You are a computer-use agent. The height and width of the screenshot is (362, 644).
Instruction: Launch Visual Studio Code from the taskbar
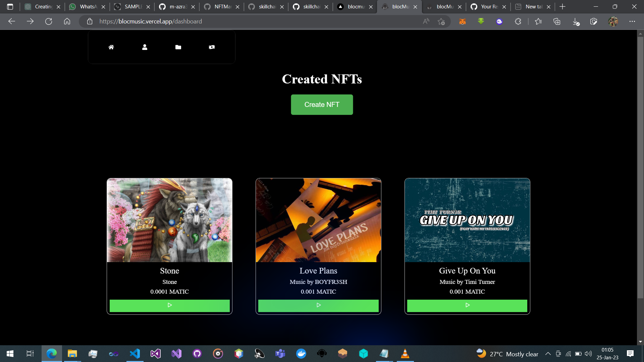click(x=134, y=354)
